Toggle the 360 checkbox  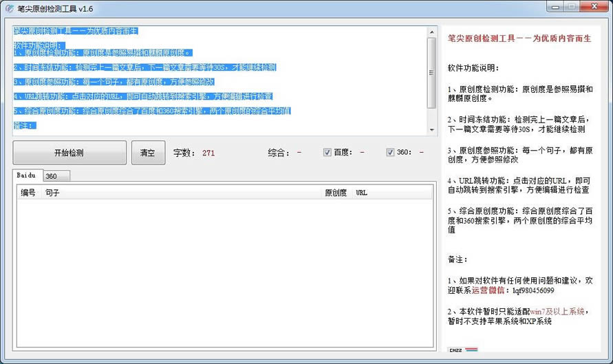point(390,153)
